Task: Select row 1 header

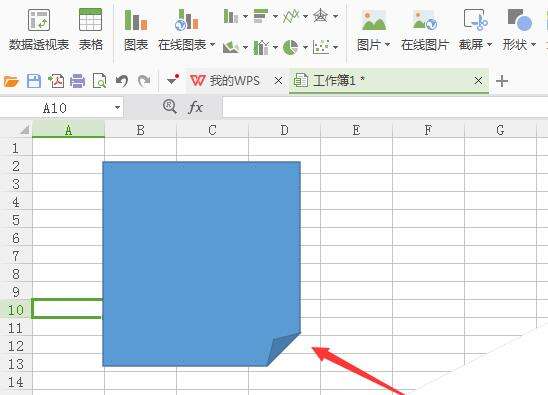Action: pyautogui.click(x=16, y=148)
